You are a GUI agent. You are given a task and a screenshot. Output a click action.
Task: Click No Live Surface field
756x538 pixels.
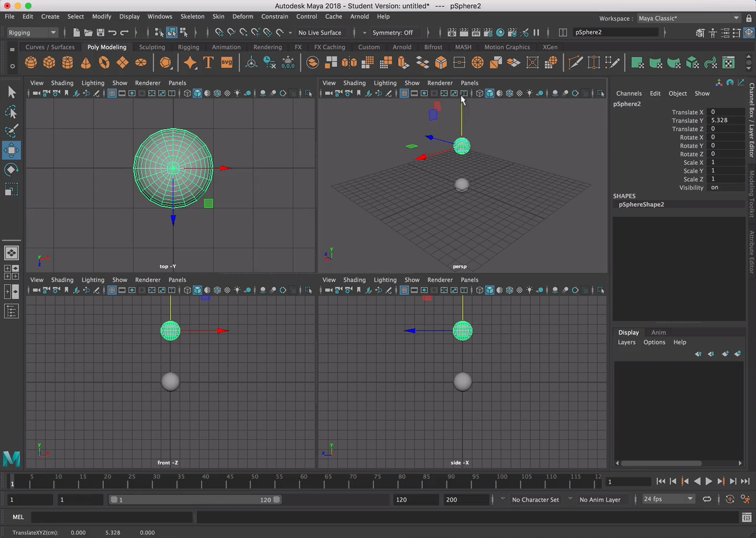click(x=319, y=32)
